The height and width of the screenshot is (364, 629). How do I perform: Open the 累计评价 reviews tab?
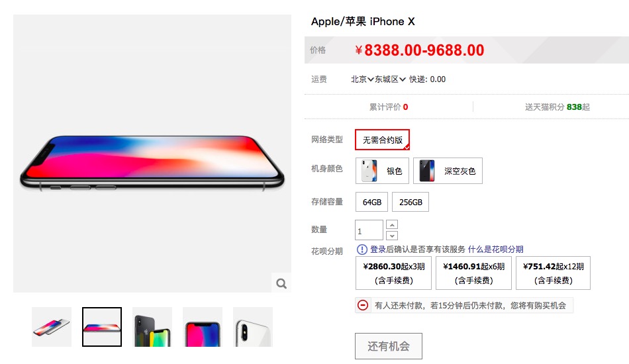(x=388, y=107)
